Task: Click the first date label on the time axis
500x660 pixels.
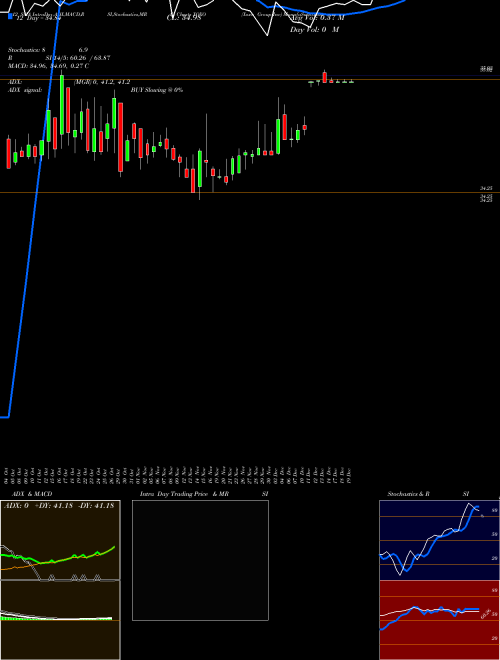Action: coord(8,475)
